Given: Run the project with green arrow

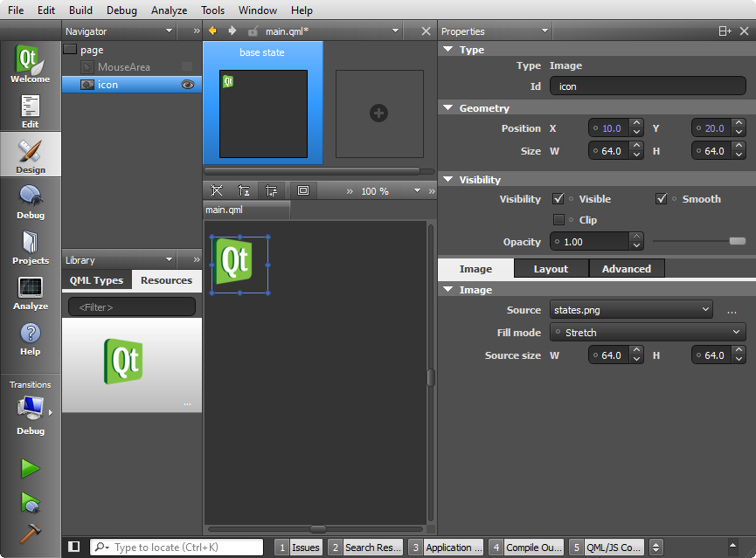Looking at the screenshot, I should [30, 468].
